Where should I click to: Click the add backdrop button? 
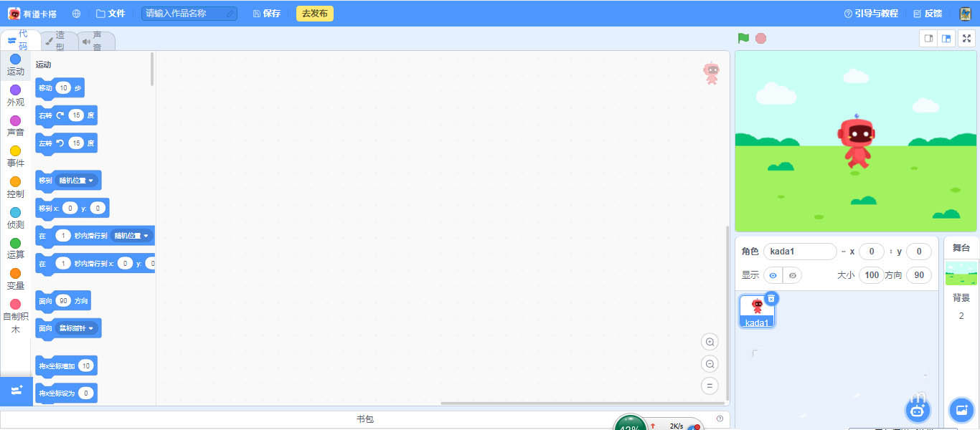961,410
